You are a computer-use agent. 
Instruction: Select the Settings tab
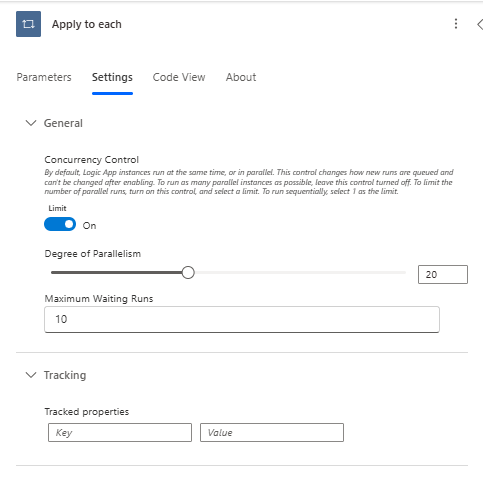point(112,77)
